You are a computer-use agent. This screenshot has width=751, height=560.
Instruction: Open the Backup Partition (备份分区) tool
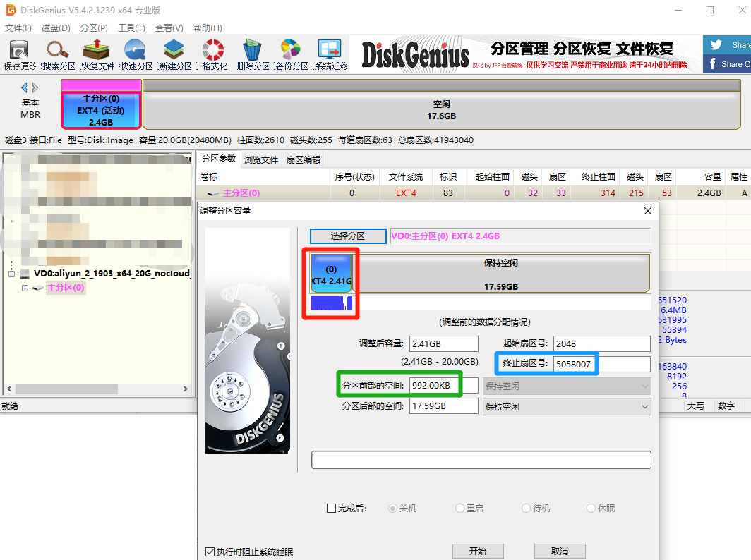click(292, 55)
